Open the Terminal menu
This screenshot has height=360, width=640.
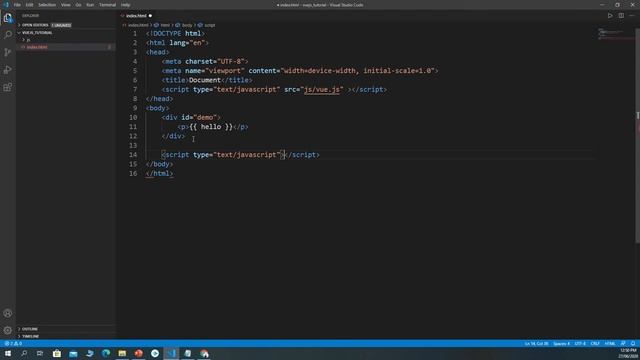pos(107,5)
